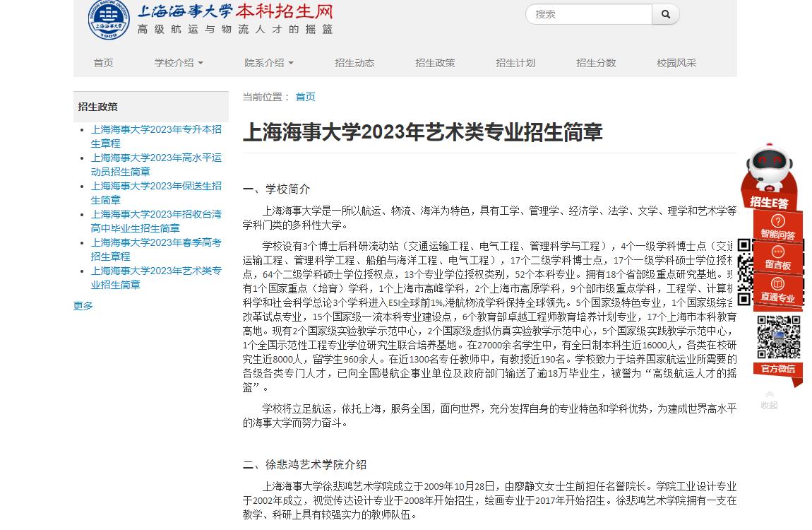Click the heading 一、学校简介
Image resolution: width=812 pixels, height=530 pixels.
[x=277, y=189]
